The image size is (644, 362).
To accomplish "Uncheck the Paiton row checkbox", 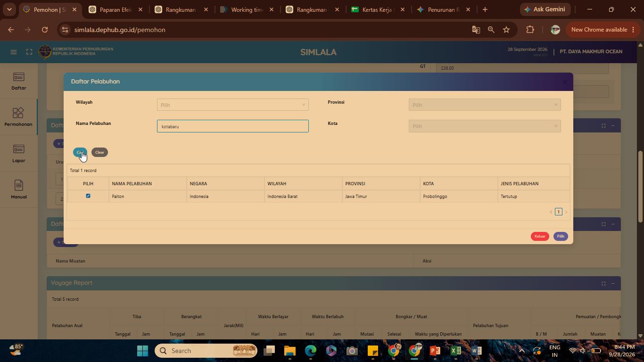I will coord(88,196).
